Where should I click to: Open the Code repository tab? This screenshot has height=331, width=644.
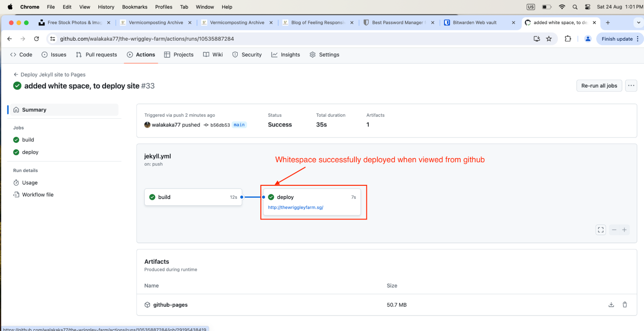pos(21,55)
